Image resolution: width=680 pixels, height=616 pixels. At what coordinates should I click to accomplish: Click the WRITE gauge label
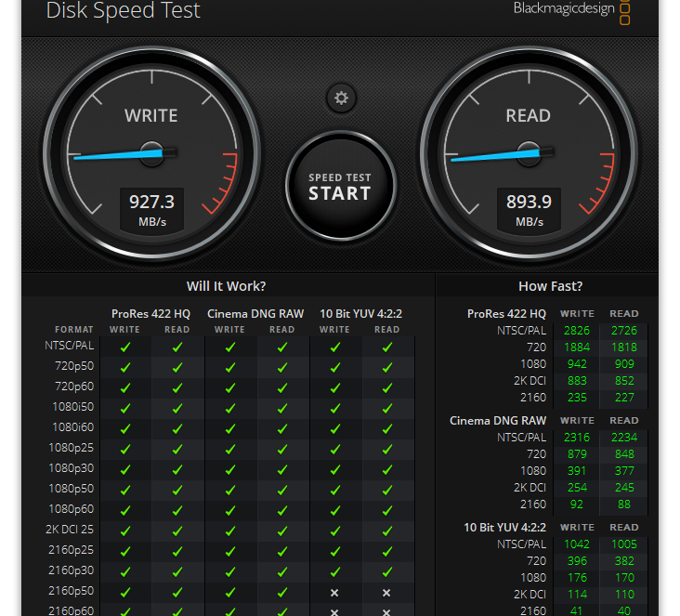pos(151,116)
